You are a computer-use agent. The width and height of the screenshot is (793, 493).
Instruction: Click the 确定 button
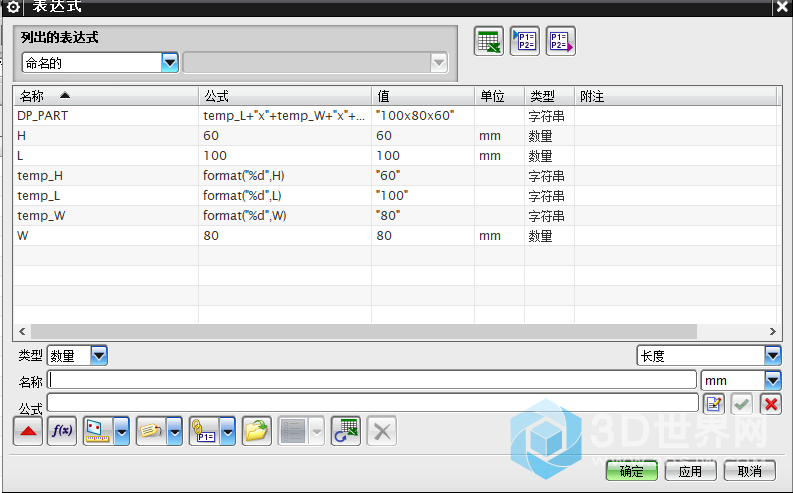tap(631, 471)
